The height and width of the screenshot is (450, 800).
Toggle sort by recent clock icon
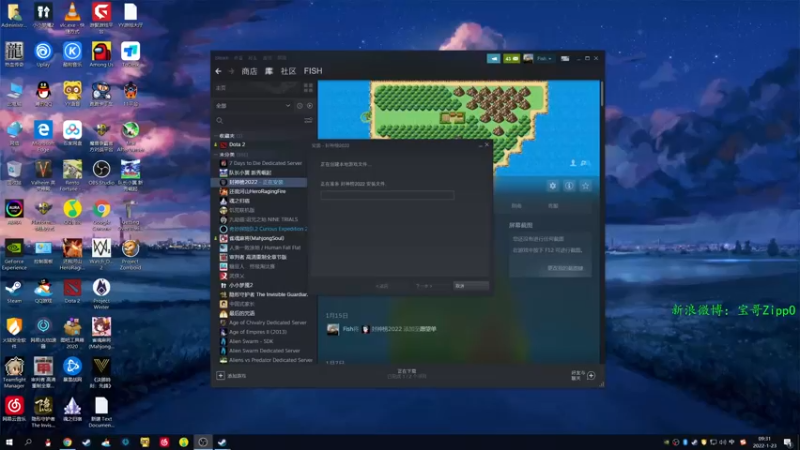299,106
